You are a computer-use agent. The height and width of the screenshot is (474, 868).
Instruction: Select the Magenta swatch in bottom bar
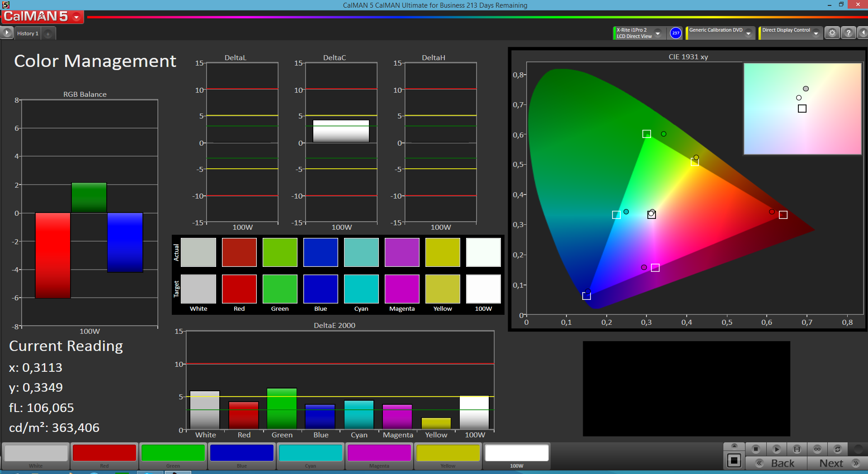click(x=379, y=453)
